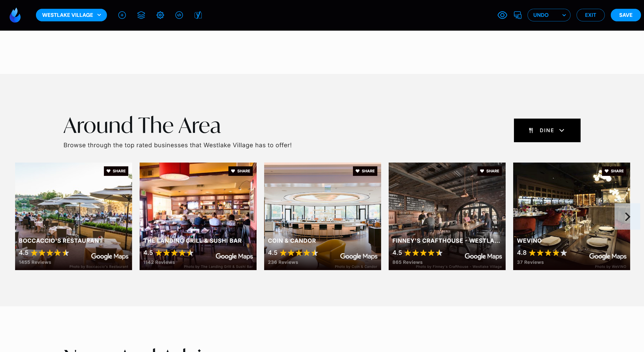Expand the Westlake Village page dropdown
This screenshot has height=352, width=644.
[x=71, y=15]
